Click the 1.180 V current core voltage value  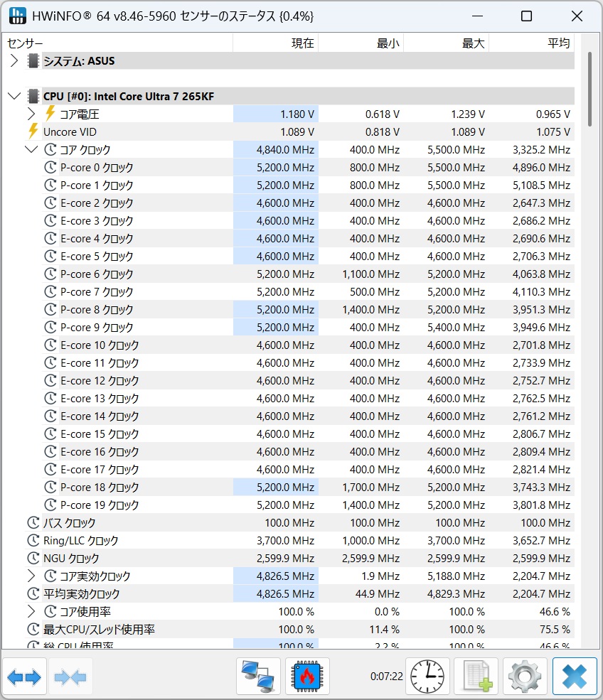(x=297, y=114)
